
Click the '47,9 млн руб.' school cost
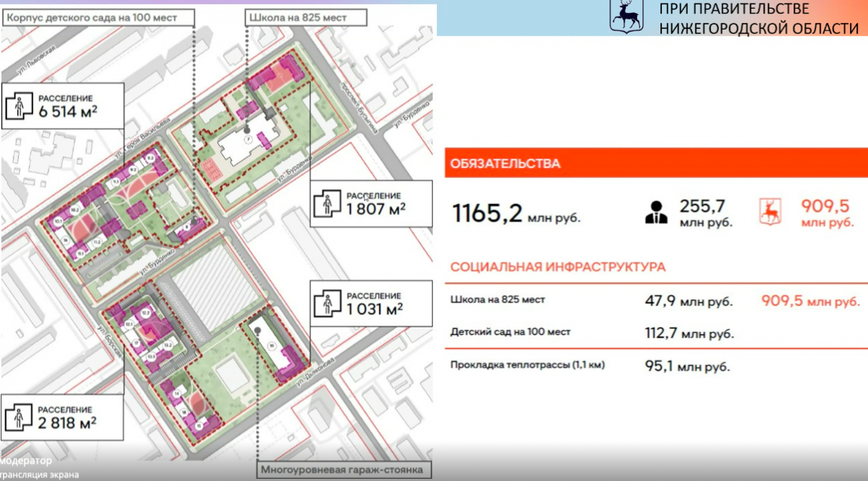(x=689, y=302)
